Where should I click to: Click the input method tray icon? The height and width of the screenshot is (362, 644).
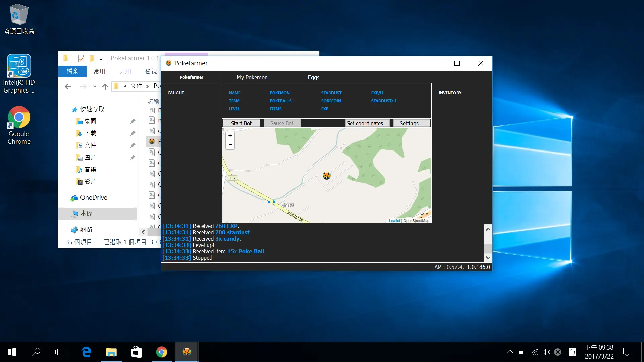572,352
